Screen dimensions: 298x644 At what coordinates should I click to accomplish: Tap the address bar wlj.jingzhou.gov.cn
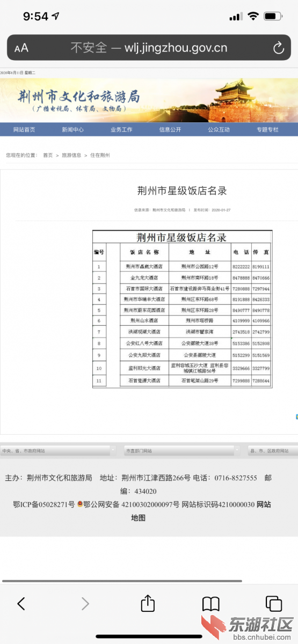pos(149,48)
